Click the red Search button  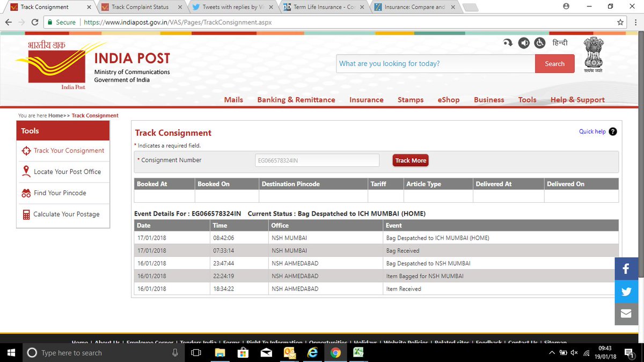(x=554, y=64)
